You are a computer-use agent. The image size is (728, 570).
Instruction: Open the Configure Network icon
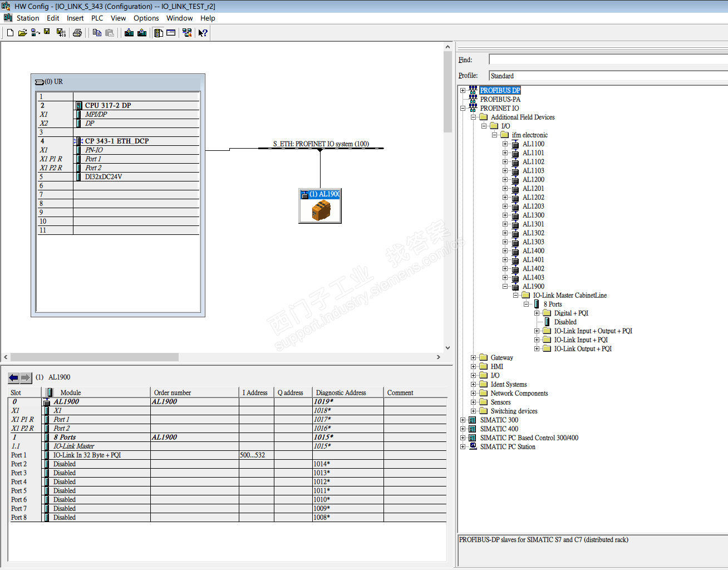[187, 33]
